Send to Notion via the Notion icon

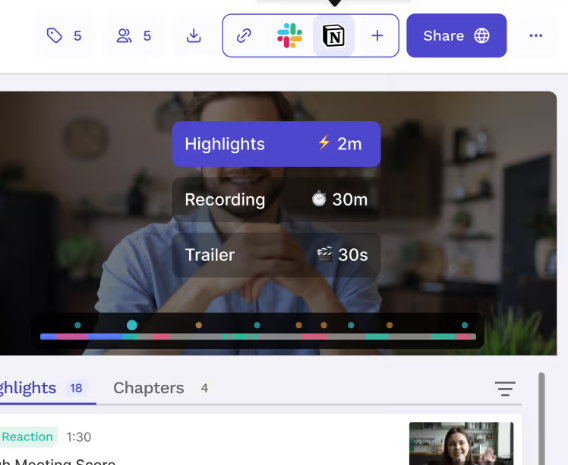(x=334, y=36)
